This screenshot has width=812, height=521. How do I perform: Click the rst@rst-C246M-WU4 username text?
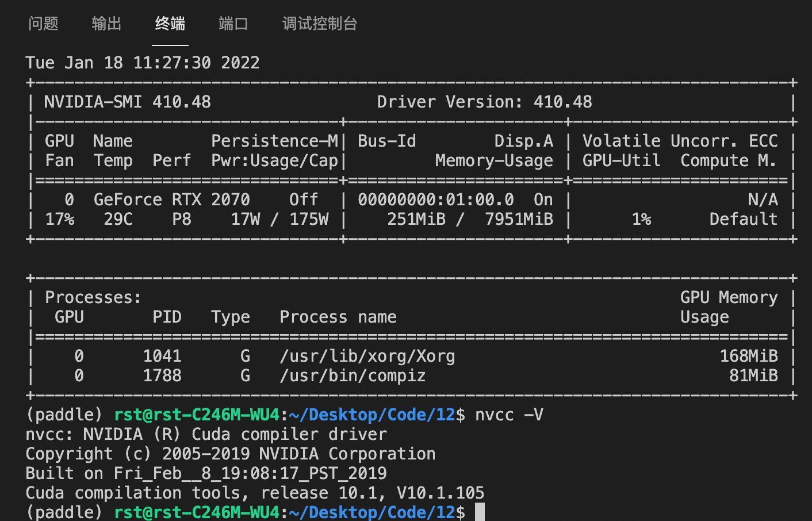click(197, 414)
